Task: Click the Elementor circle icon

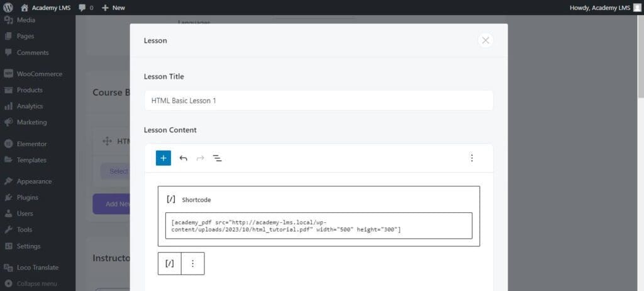Action: pos(8,144)
